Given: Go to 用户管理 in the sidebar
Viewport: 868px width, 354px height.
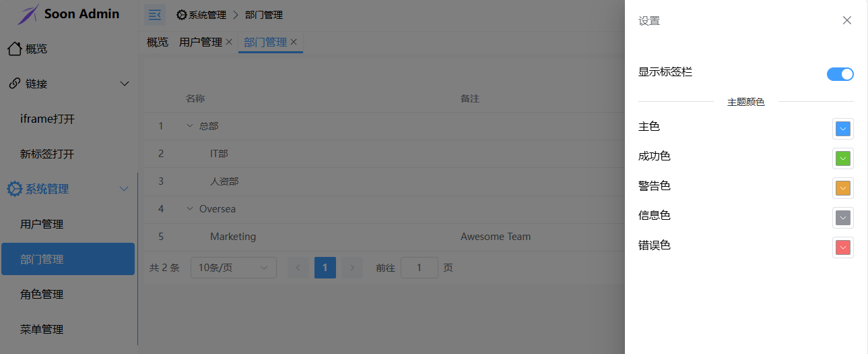Looking at the screenshot, I should (x=69, y=224).
